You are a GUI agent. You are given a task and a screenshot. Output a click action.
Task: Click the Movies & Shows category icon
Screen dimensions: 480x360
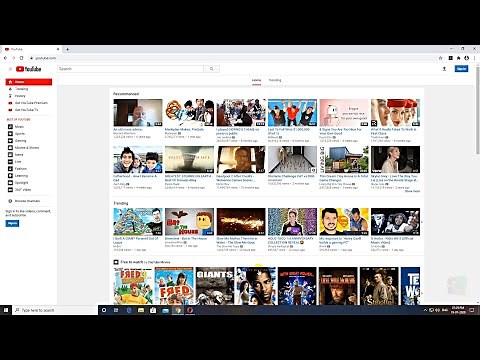pyautogui.click(x=10, y=148)
